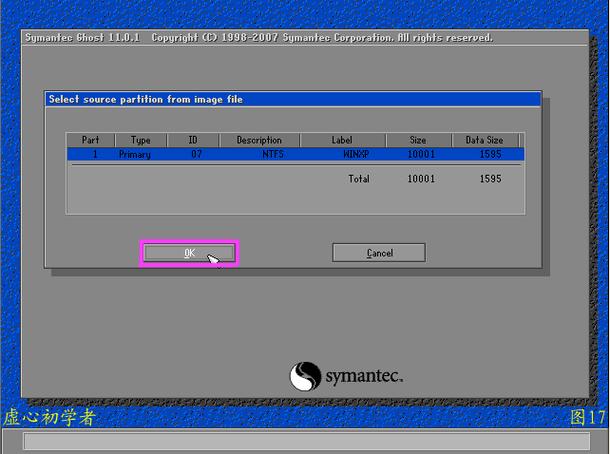The width and height of the screenshot is (610, 454).
Task: Click the Cancel button
Action: 379,253
